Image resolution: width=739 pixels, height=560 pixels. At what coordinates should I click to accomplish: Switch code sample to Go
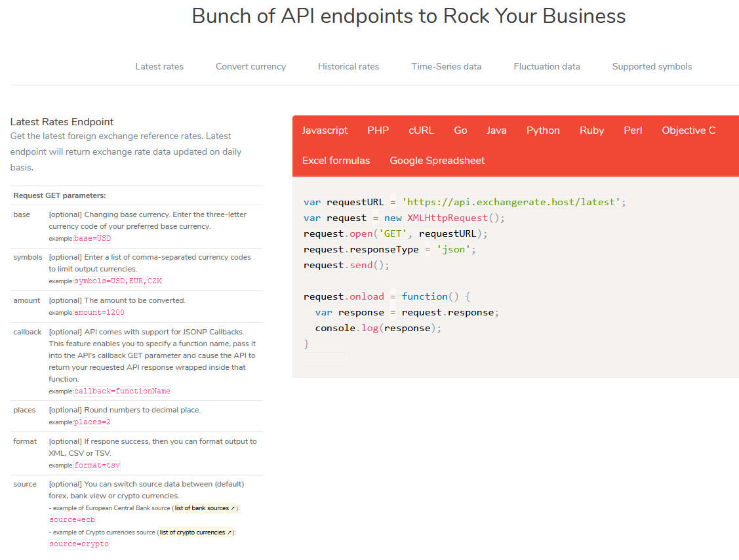[x=460, y=130]
